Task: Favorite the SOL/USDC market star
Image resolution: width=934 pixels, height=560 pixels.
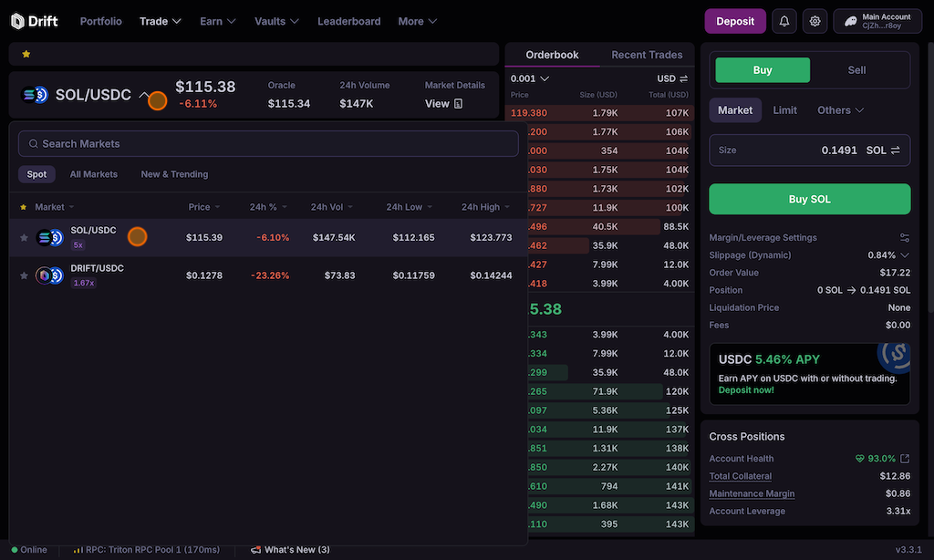Action: 25,238
